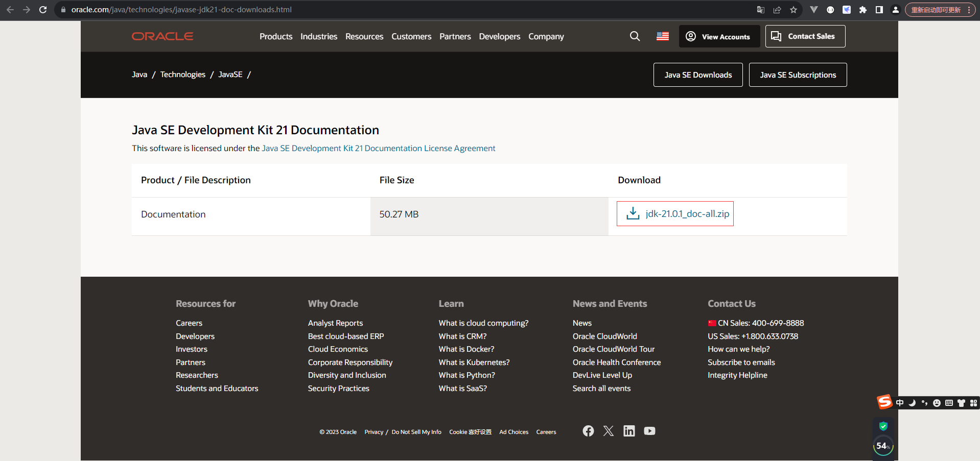Open Customers navigation menu
This screenshot has height=461, width=980.
[x=411, y=36]
